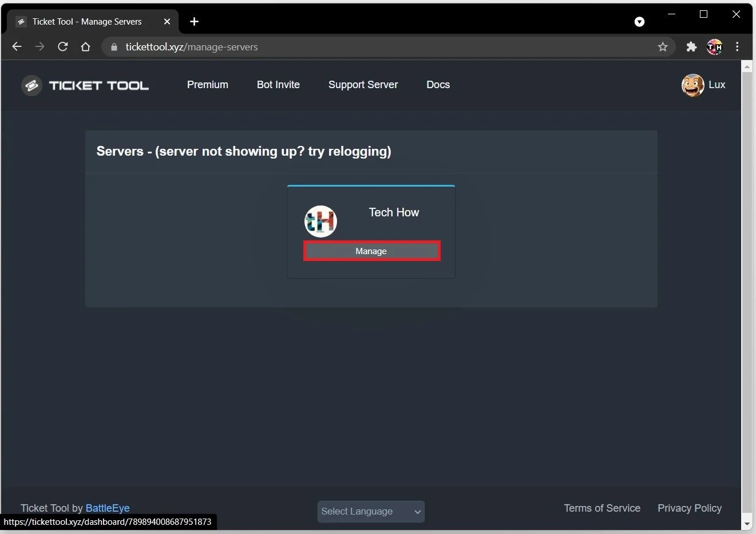This screenshot has height=534, width=756.
Task: Open the Select Language dropdown
Action: [371, 512]
